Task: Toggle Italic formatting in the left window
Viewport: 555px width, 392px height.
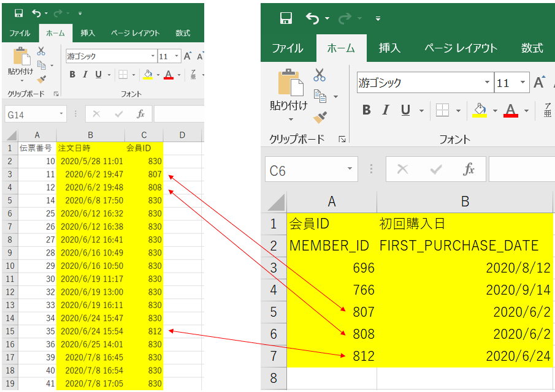Action: 85,75
